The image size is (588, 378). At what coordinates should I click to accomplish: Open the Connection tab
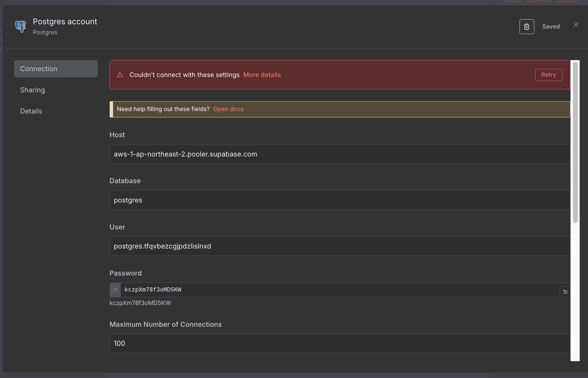pyautogui.click(x=56, y=69)
